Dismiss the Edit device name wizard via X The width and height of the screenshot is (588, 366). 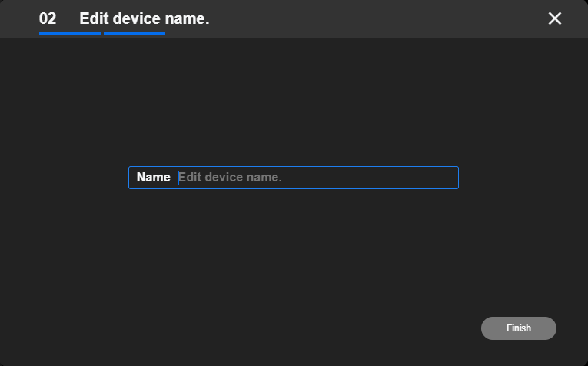pyautogui.click(x=555, y=18)
